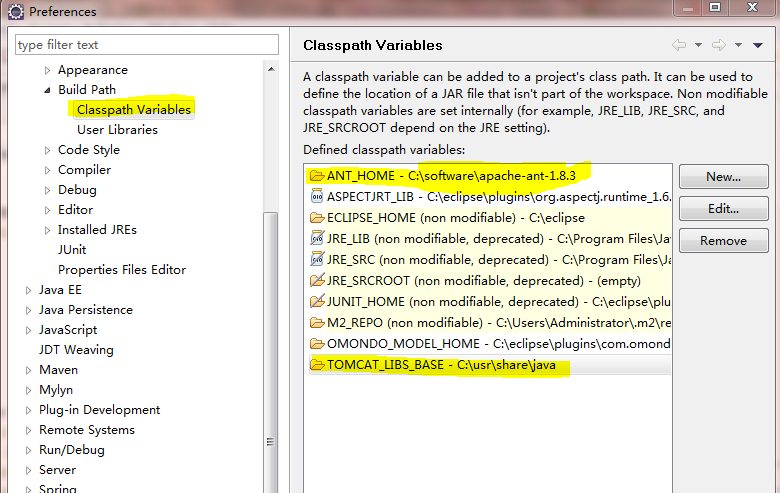
Task: Select the JRE_SRC variable row
Action: pyautogui.click(x=489, y=260)
